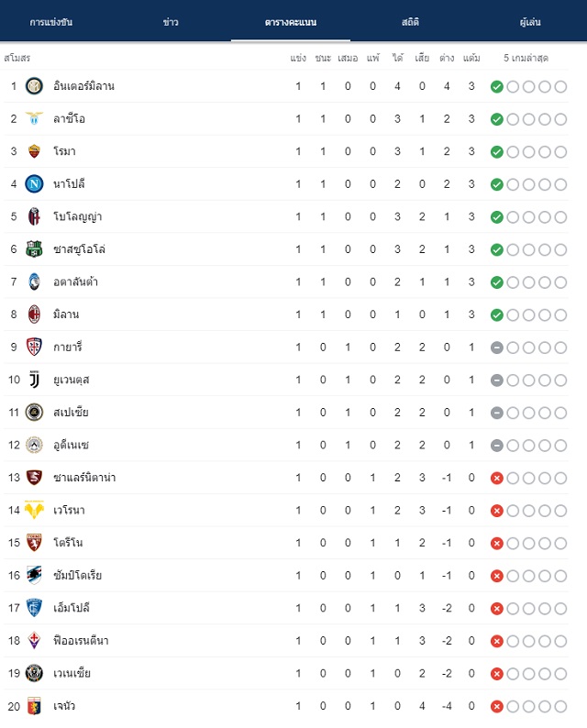Image resolution: width=587 pixels, height=728 pixels.
Task: Click the Napoli N logo
Action: (x=34, y=184)
